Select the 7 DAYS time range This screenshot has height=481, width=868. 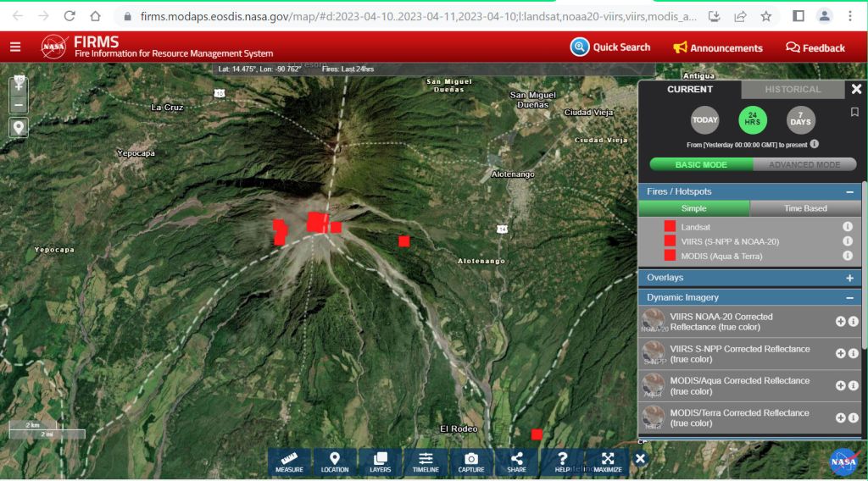tap(800, 119)
